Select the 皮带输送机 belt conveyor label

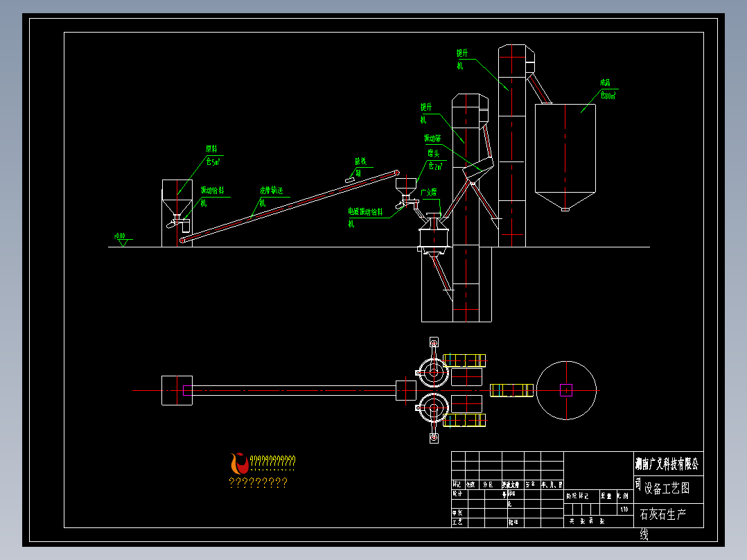(x=272, y=196)
